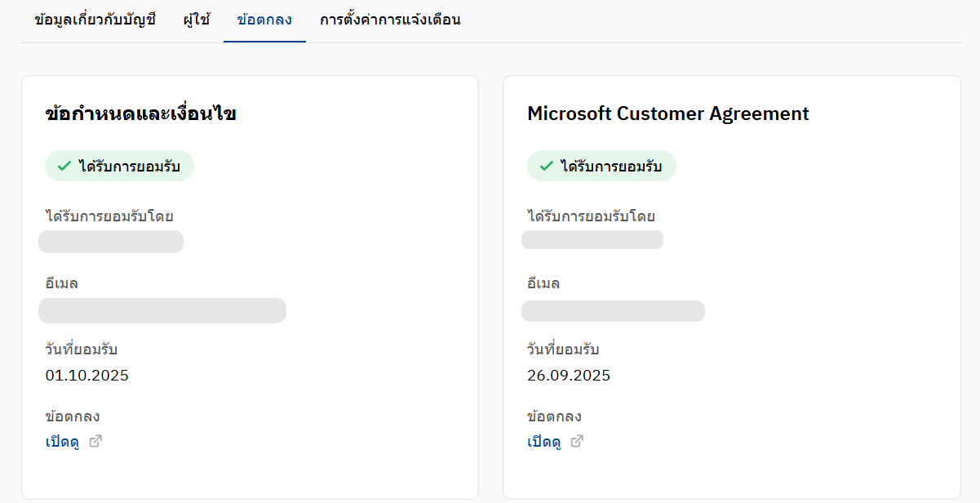Open the ข้อมูลเกี่ยวกับบัญชี tab
This screenshot has height=503, width=980.
pyautogui.click(x=95, y=20)
